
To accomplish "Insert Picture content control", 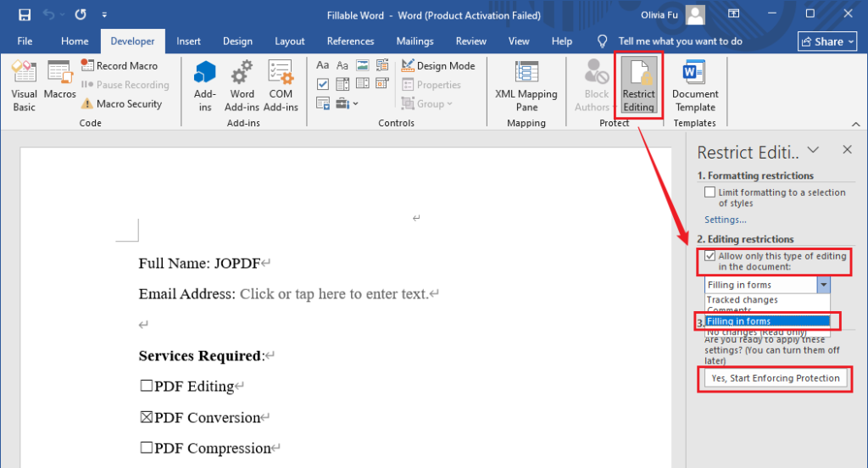I will pos(363,65).
